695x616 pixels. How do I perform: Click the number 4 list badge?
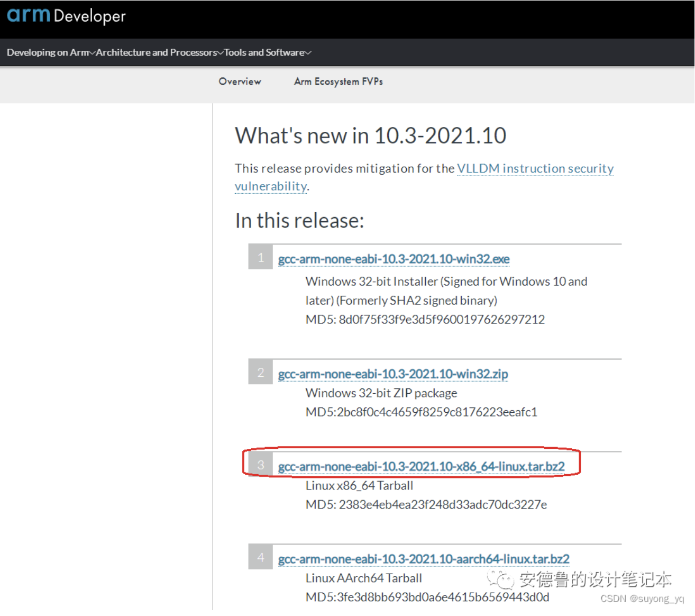click(261, 557)
